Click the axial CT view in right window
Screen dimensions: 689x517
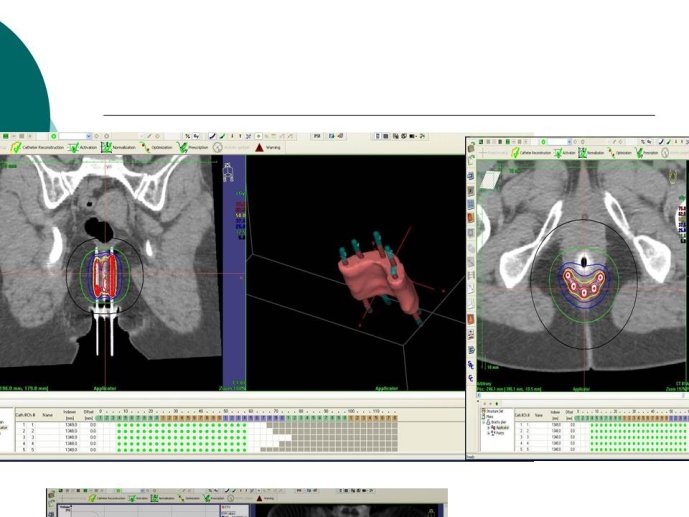pos(582,275)
